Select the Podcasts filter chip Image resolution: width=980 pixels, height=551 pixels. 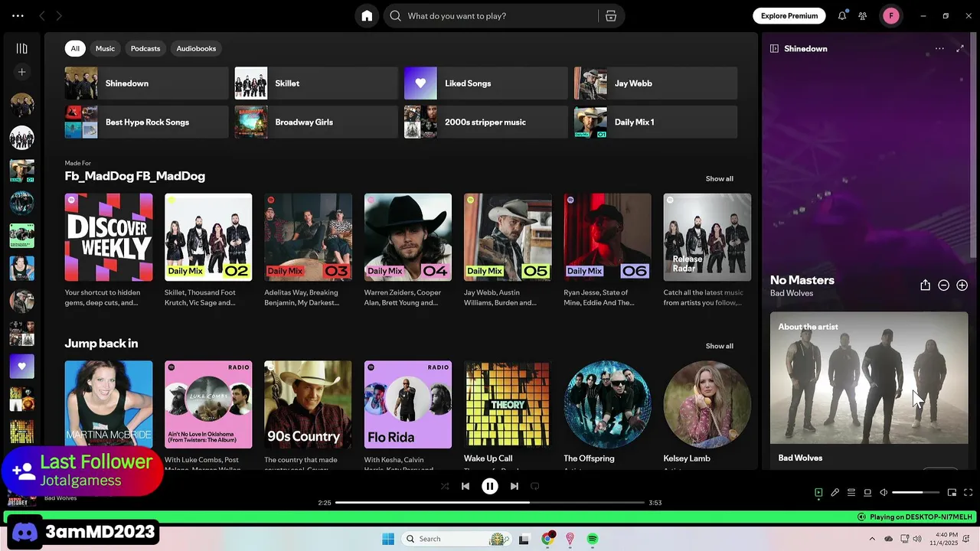point(145,48)
